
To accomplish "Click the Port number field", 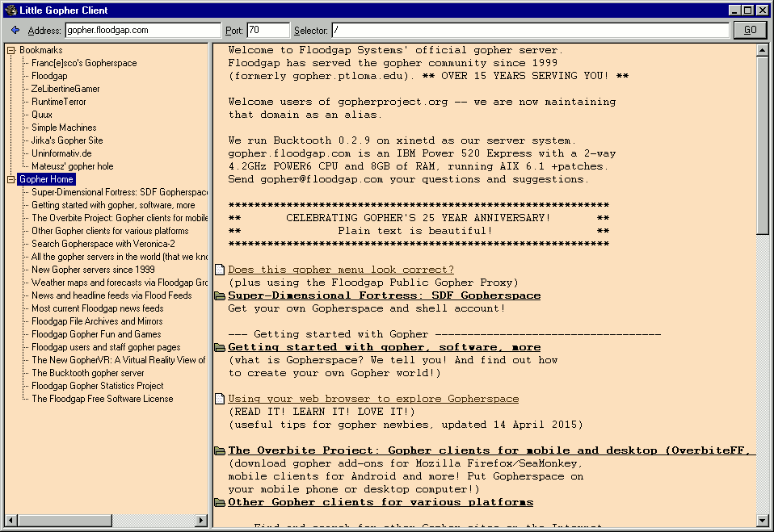I will click(267, 31).
